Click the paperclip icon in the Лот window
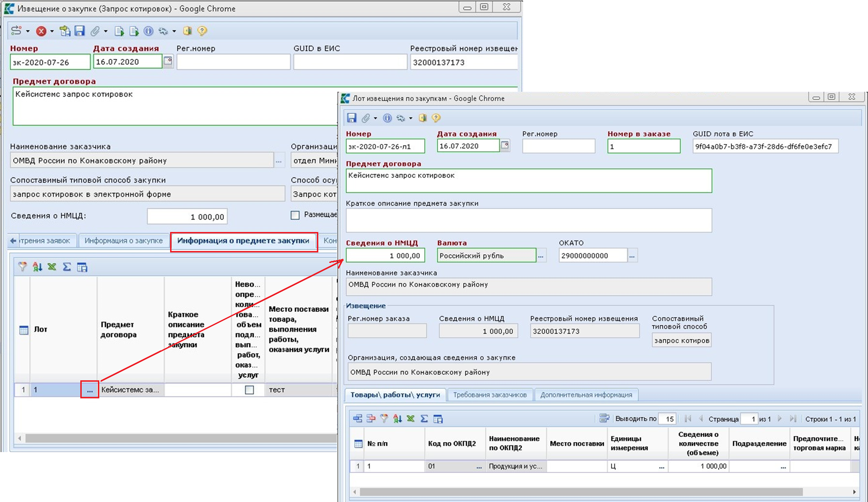Viewport: 868px width, 502px height. click(x=365, y=118)
